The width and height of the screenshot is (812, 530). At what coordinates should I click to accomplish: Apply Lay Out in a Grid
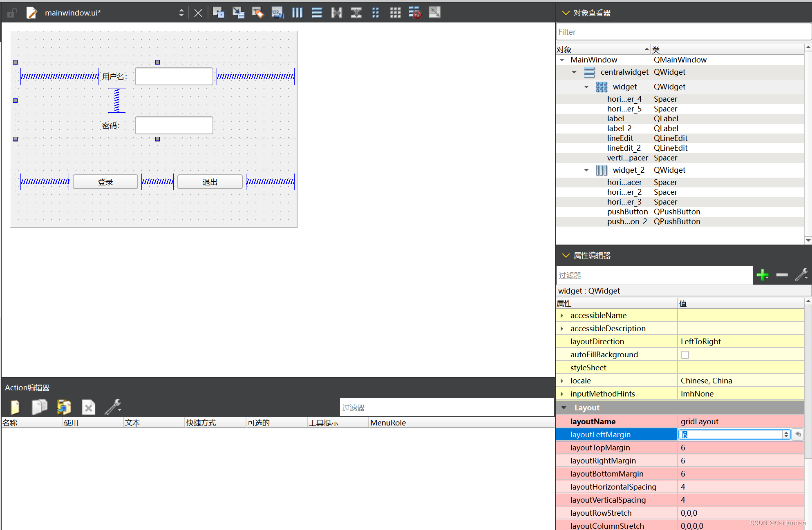click(395, 13)
